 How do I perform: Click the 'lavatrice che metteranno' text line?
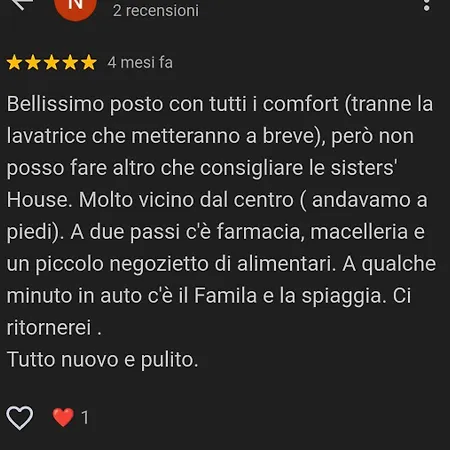(x=210, y=136)
